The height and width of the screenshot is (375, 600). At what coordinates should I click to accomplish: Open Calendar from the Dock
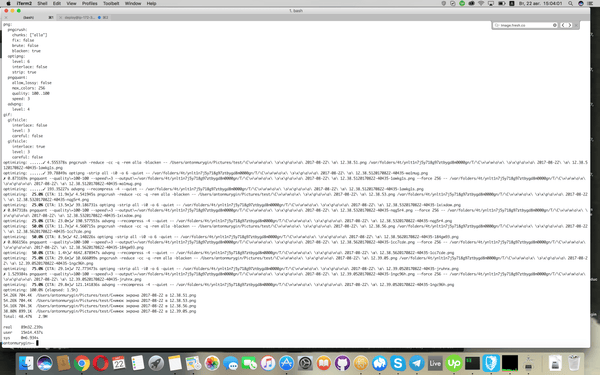tap(119, 363)
